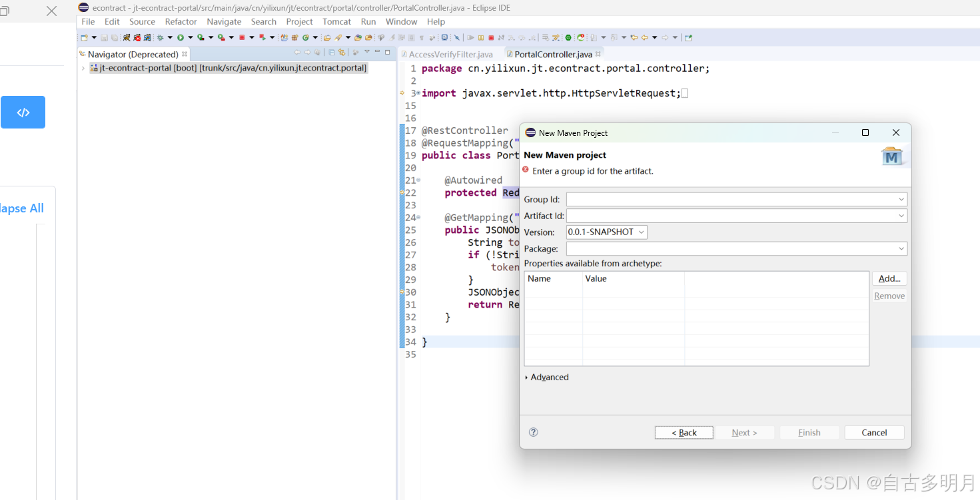Screen dimensions: 980x500
Task: Launch Debug with the bug icon
Action: coord(160,37)
